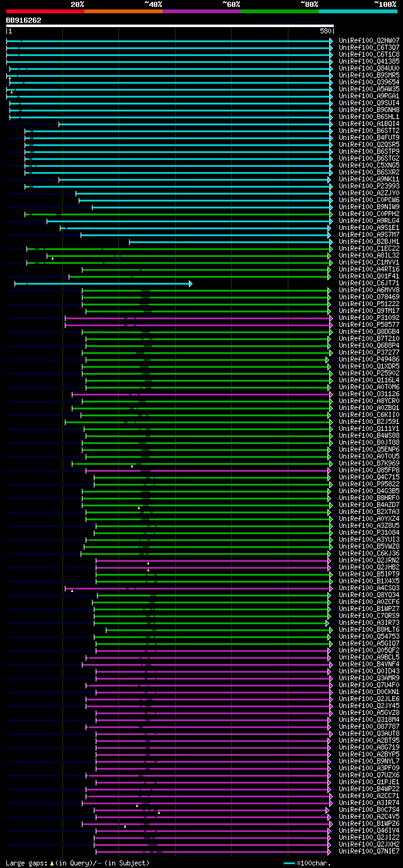Select the UniRef100_B2BJH1 label
403x868 pixels.
coord(369,241)
